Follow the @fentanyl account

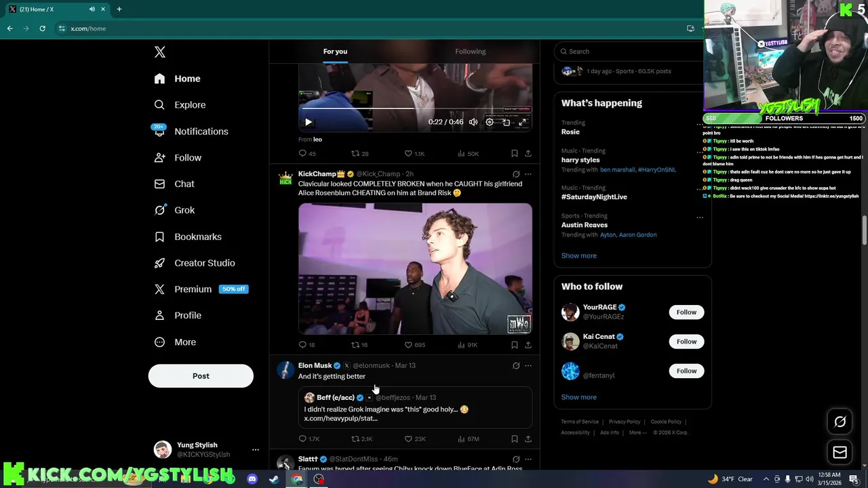(x=686, y=371)
